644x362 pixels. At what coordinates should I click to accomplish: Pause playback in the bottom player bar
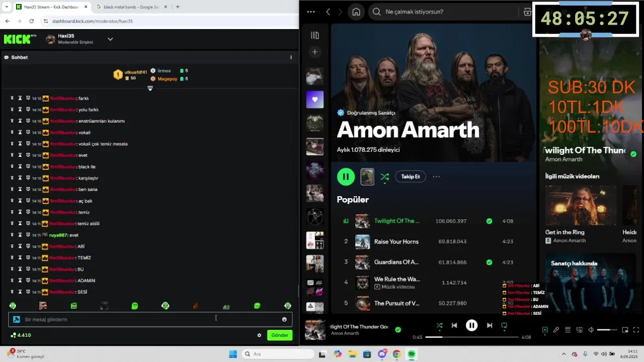(x=471, y=325)
